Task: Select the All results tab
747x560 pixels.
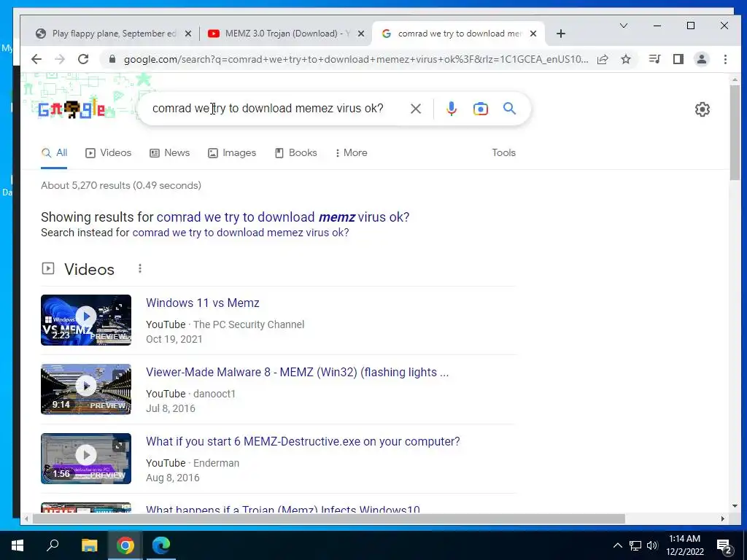Action: [x=54, y=153]
